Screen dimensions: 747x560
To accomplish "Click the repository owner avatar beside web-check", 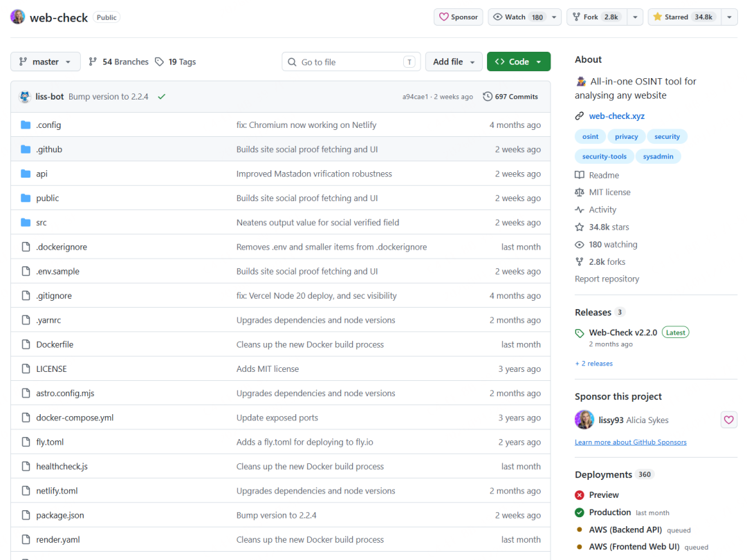I will click(17, 17).
